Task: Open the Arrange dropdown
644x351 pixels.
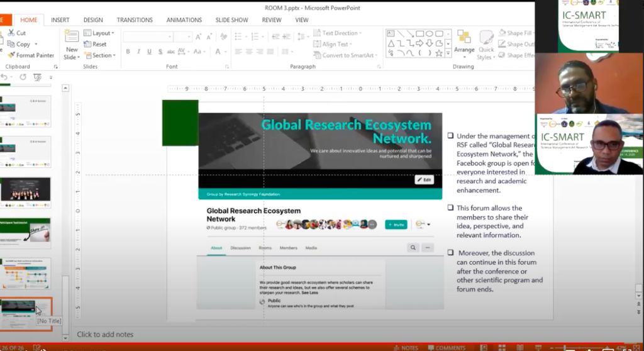Action: tap(464, 45)
